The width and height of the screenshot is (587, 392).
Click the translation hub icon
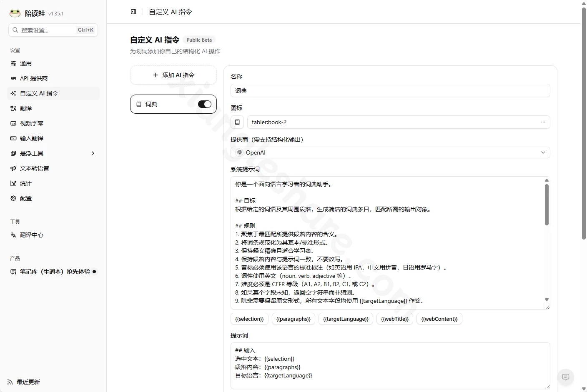13,235
